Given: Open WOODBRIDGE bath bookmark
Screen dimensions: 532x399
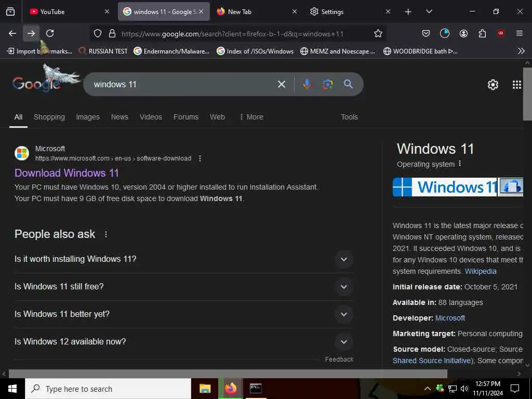Looking at the screenshot, I should [x=420, y=51].
